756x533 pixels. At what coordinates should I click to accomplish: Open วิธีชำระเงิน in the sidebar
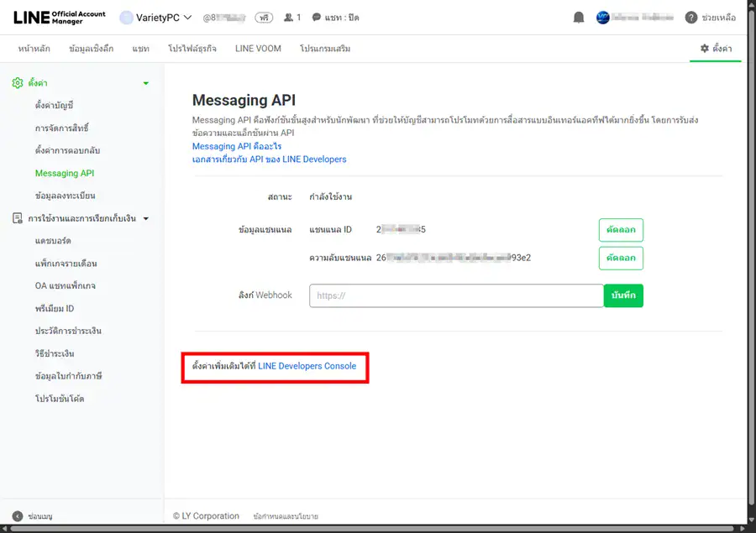pyautogui.click(x=55, y=353)
